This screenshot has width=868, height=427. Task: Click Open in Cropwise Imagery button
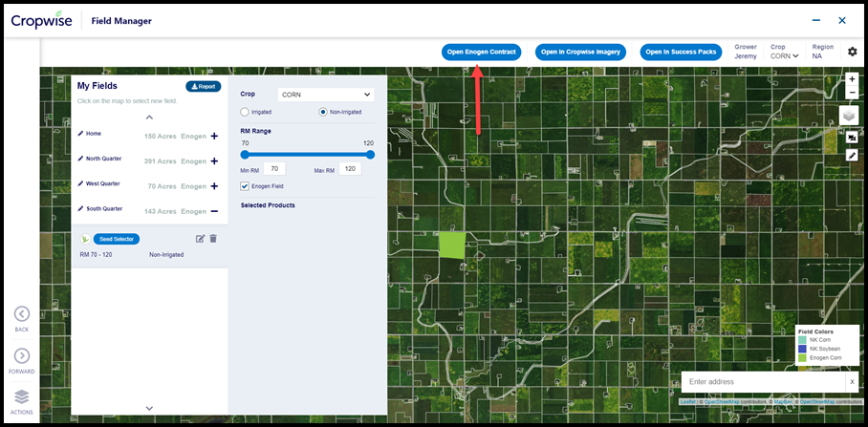pos(580,52)
